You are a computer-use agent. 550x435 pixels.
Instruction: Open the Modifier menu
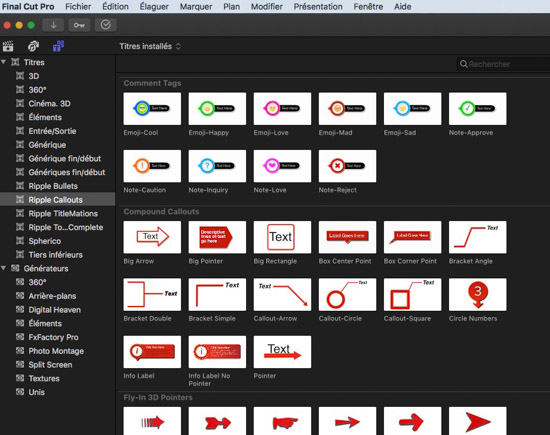267,6
